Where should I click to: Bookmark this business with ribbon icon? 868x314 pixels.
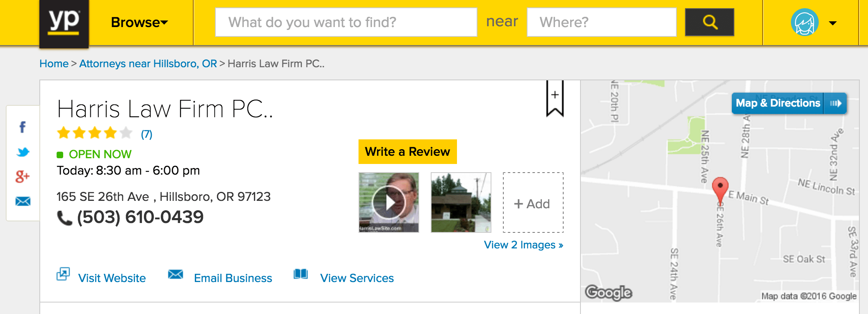coord(555,98)
